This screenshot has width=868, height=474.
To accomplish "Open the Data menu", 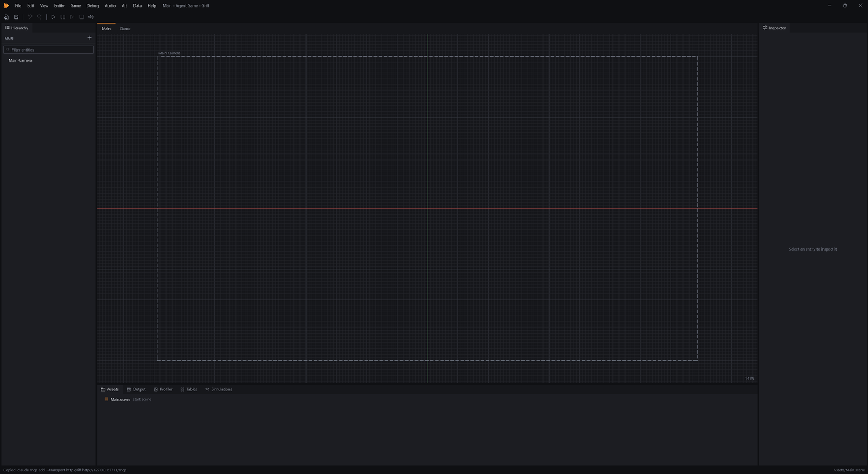I will click(137, 5).
